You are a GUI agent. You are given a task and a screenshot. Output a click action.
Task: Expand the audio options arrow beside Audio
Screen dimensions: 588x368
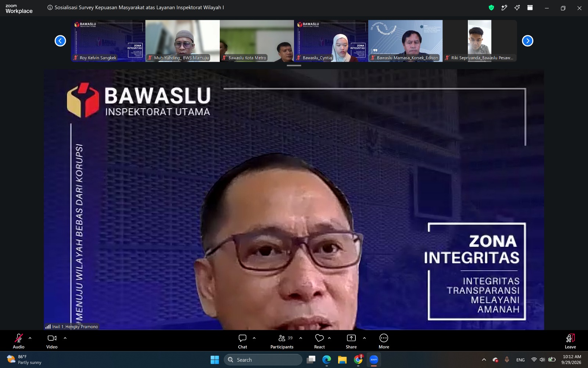point(30,338)
